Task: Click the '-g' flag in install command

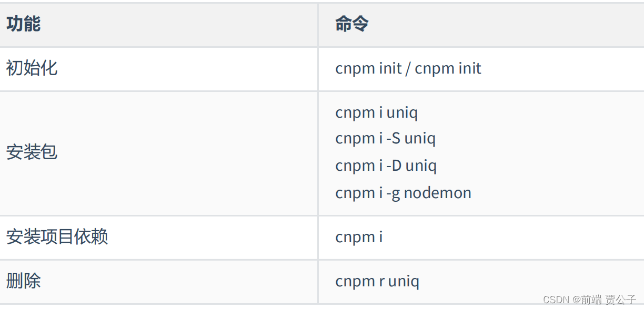Action: pyautogui.click(x=393, y=193)
